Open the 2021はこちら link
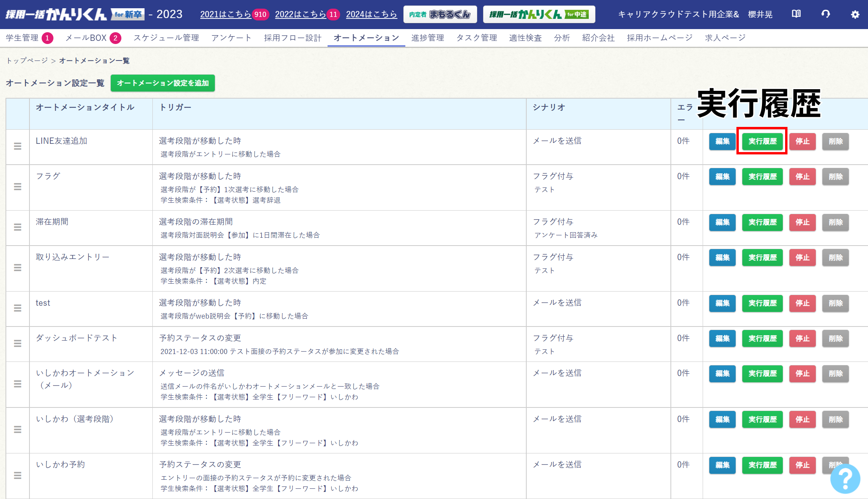 tap(225, 15)
